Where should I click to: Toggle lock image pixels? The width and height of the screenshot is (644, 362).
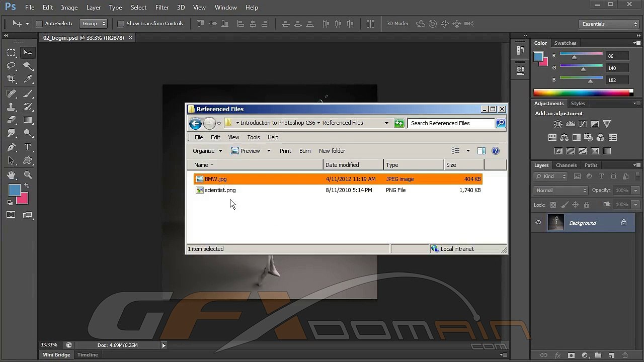564,205
